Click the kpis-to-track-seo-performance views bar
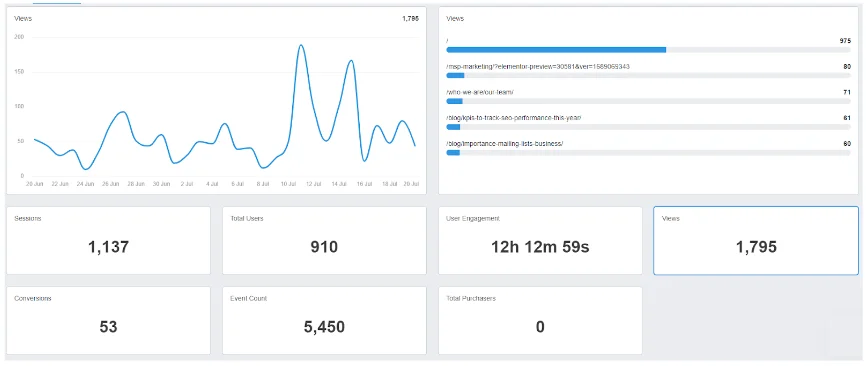The height and width of the screenshot is (366, 866). point(648,127)
